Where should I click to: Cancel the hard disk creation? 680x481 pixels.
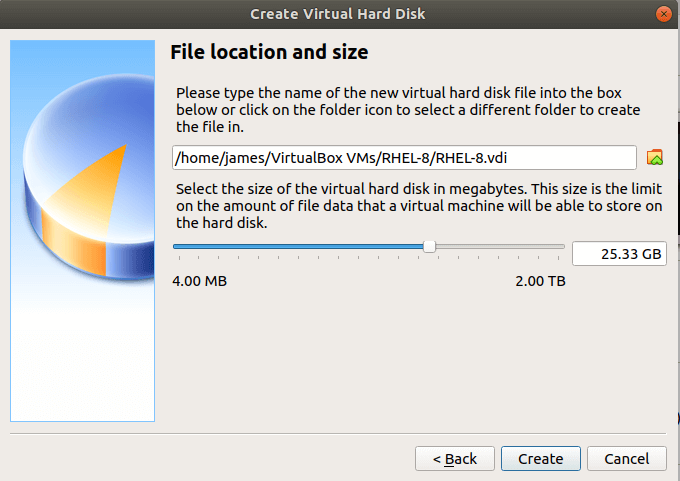[x=626, y=458]
